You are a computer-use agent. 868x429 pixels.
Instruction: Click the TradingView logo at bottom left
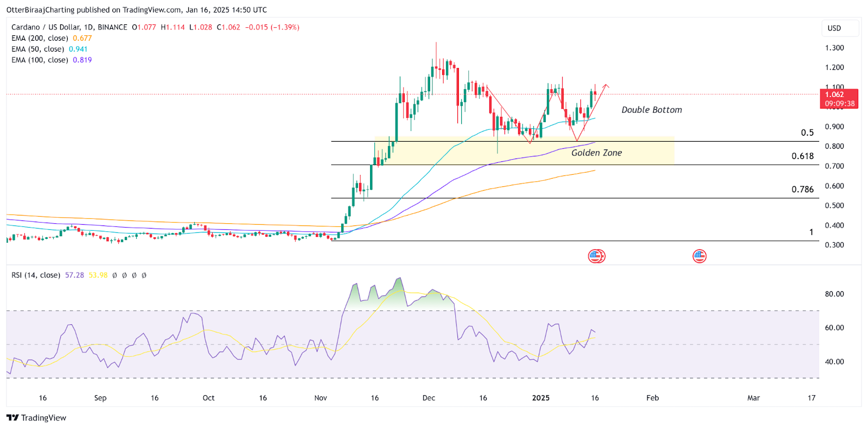coord(36,418)
